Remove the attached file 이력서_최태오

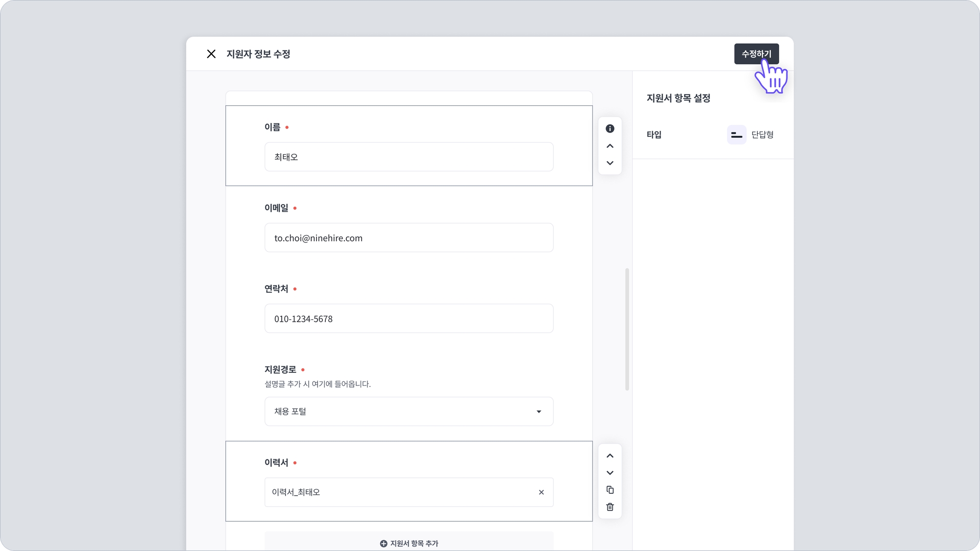(541, 492)
